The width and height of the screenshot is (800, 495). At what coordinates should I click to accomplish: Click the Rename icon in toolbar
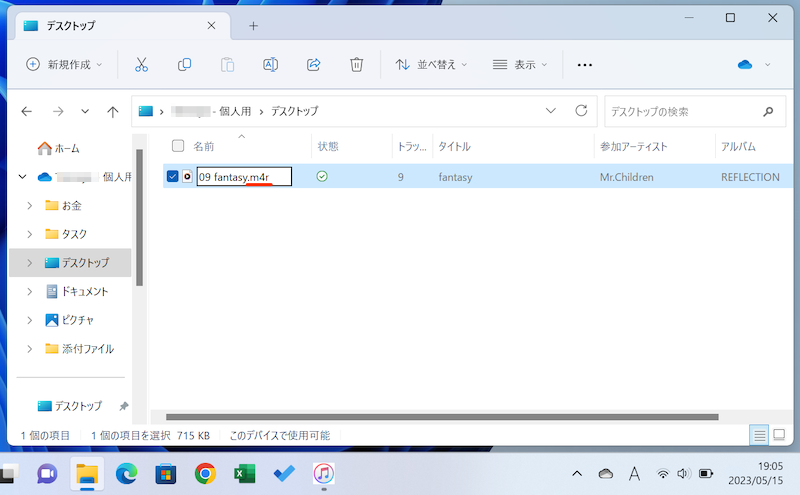[x=270, y=64]
